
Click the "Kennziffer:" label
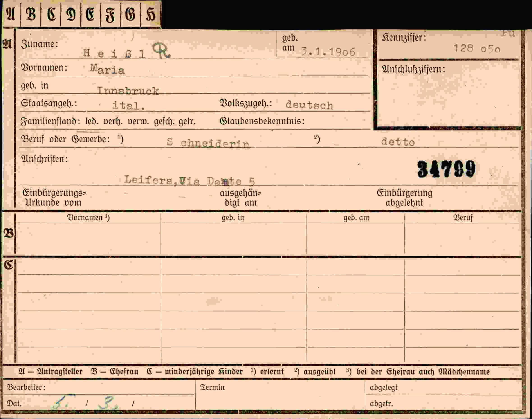[404, 38]
